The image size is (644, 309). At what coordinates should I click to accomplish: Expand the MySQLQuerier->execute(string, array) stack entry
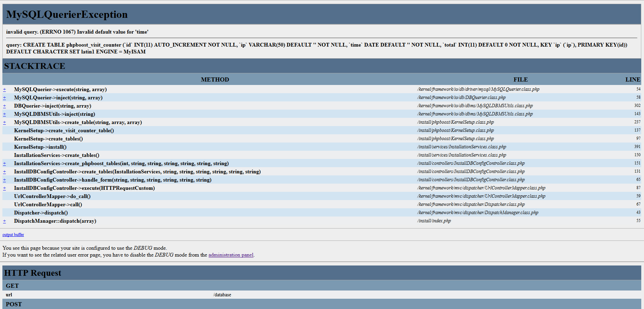(4, 89)
